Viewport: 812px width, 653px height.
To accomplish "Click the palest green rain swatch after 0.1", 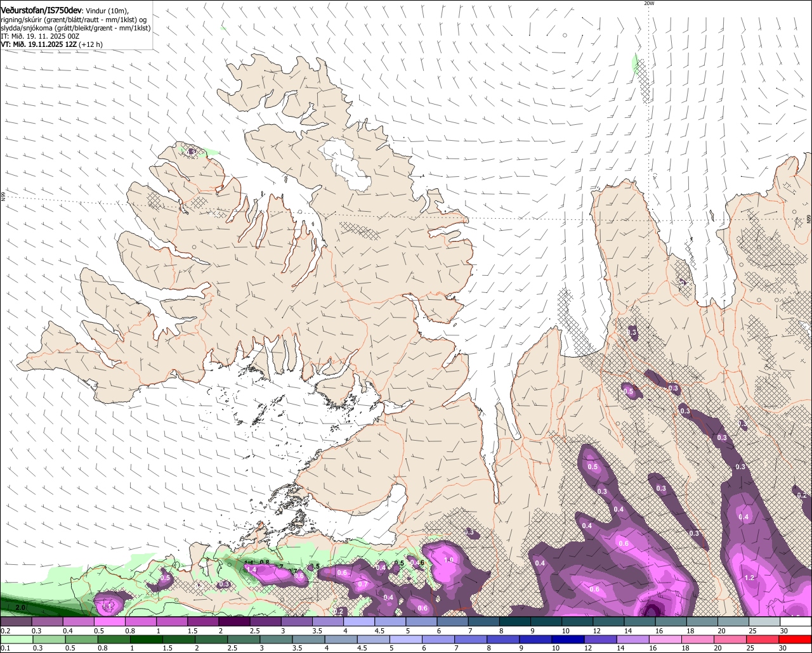I will click(x=16, y=640).
